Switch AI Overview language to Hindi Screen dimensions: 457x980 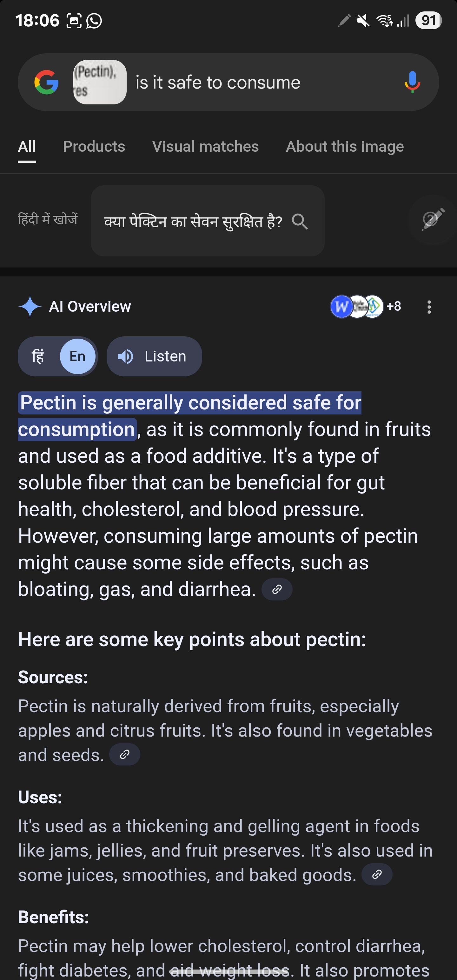coord(38,356)
